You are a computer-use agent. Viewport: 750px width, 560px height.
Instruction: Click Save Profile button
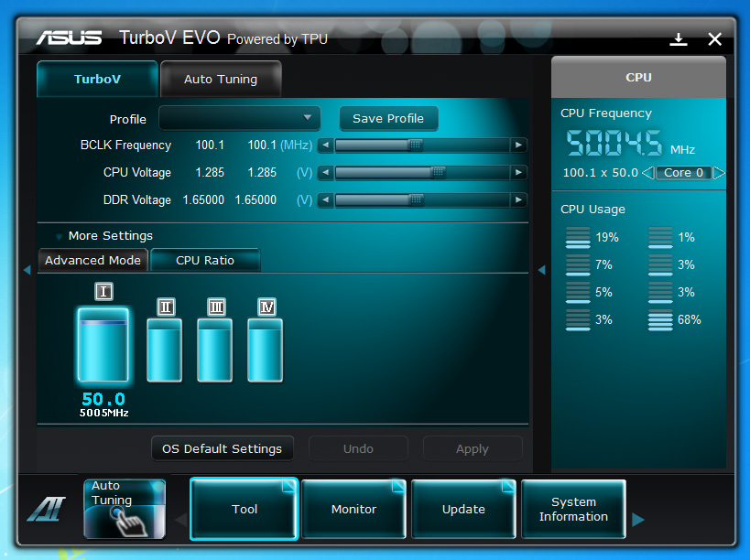pyautogui.click(x=388, y=119)
